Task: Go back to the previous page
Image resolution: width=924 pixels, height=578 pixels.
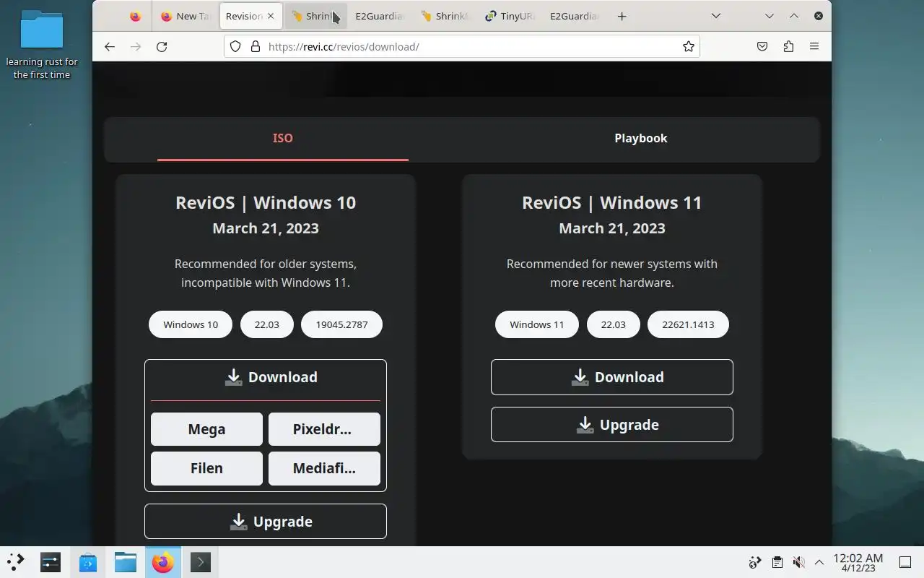Action: click(x=110, y=46)
